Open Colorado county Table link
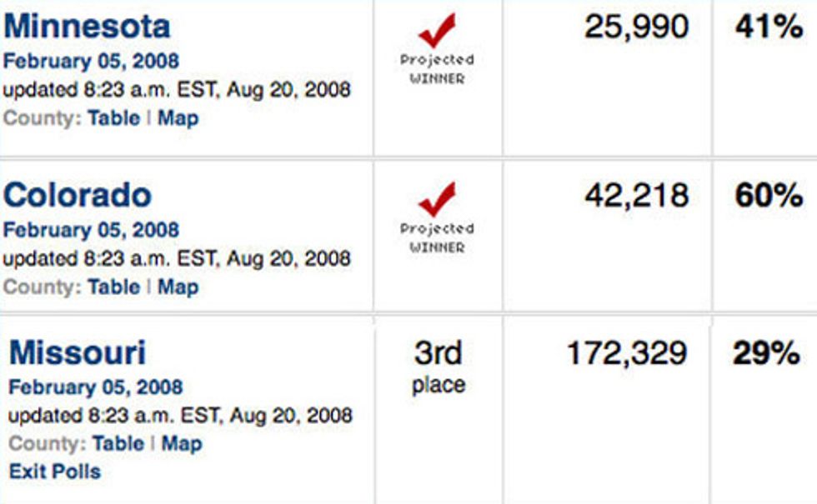This screenshot has width=817, height=504. click(x=114, y=287)
